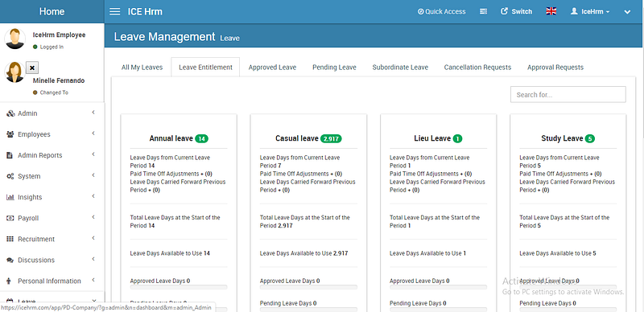Click the Changed To status text
The height and width of the screenshot is (312, 644).
54,92
